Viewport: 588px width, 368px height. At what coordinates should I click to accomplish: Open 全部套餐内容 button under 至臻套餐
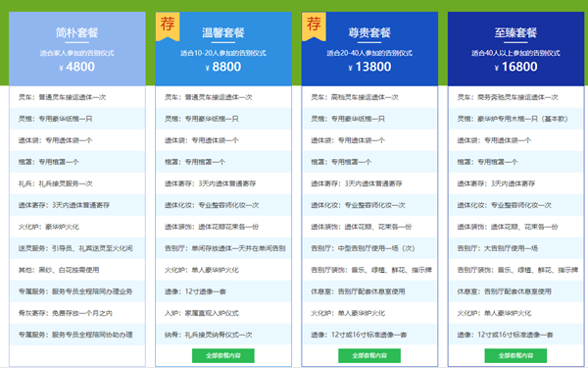click(x=515, y=355)
